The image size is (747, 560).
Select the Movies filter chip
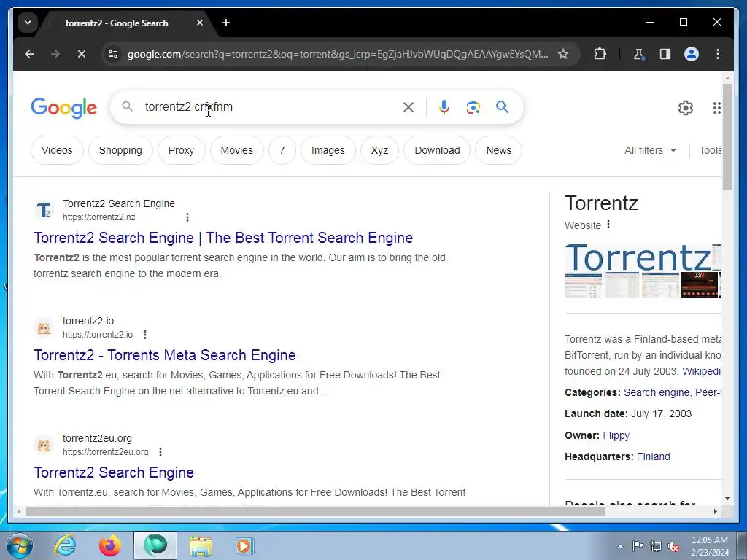tap(237, 150)
